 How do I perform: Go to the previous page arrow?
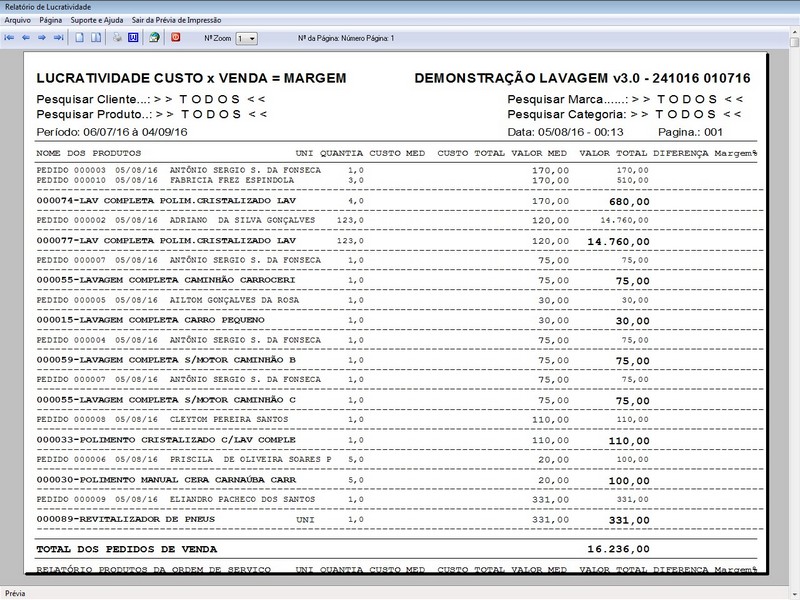(26, 38)
